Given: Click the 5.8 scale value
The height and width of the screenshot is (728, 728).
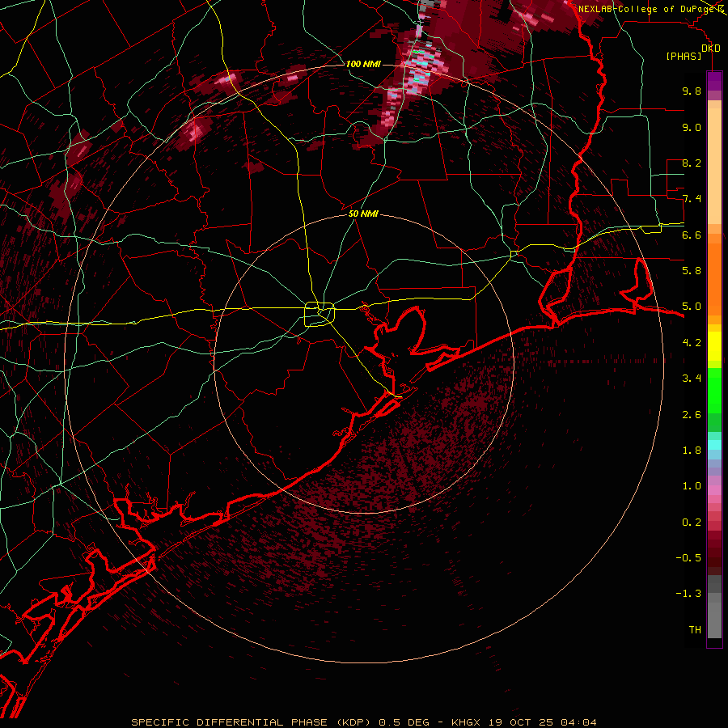Looking at the screenshot, I should coord(692,271).
